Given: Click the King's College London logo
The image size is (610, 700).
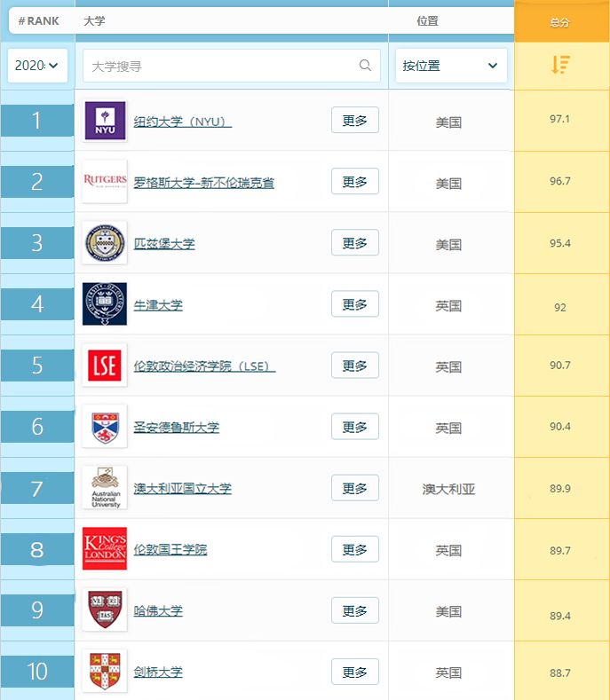Looking at the screenshot, I should pyautogui.click(x=105, y=548).
